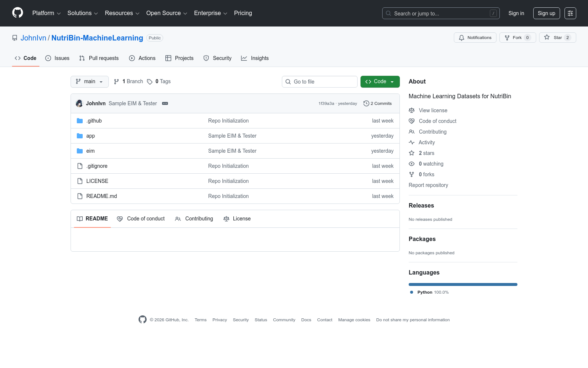This screenshot has width=588, height=368.
Task: Open the README.md file
Action: click(x=102, y=196)
